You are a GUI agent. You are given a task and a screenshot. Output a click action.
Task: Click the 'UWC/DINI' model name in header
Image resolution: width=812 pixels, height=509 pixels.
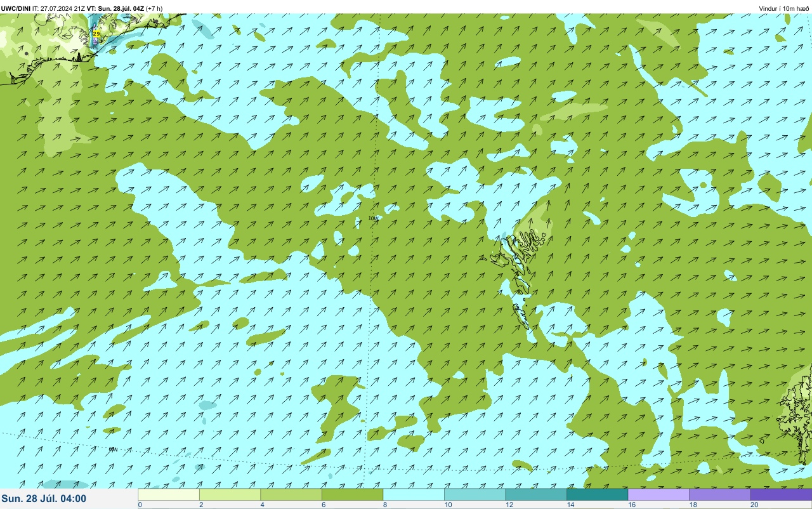pos(16,8)
